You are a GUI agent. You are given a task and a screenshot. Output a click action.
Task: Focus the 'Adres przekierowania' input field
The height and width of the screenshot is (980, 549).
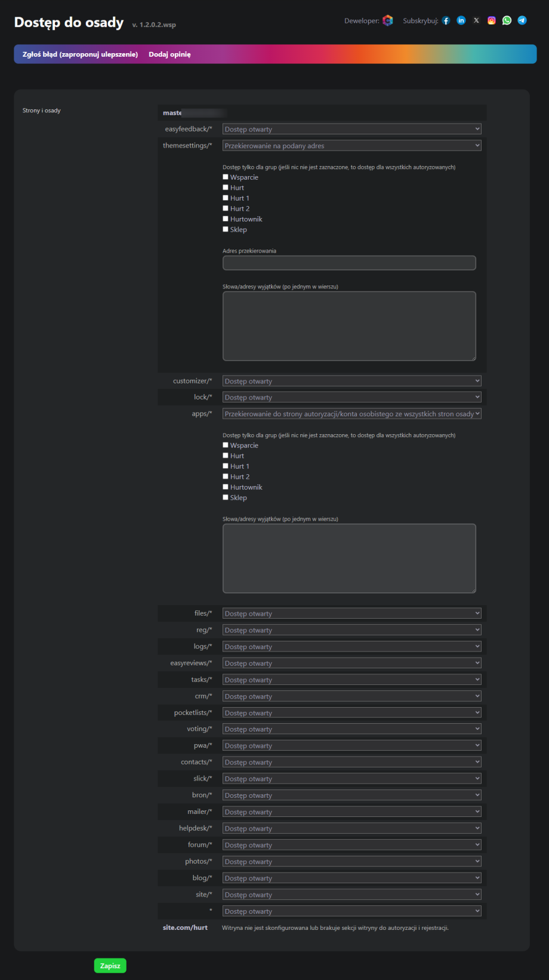(349, 263)
